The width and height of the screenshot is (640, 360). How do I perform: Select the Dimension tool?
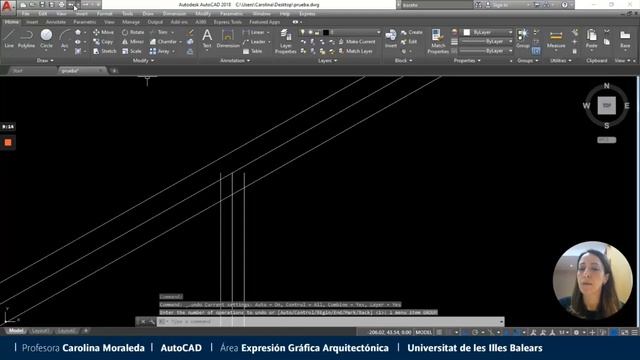[228, 39]
